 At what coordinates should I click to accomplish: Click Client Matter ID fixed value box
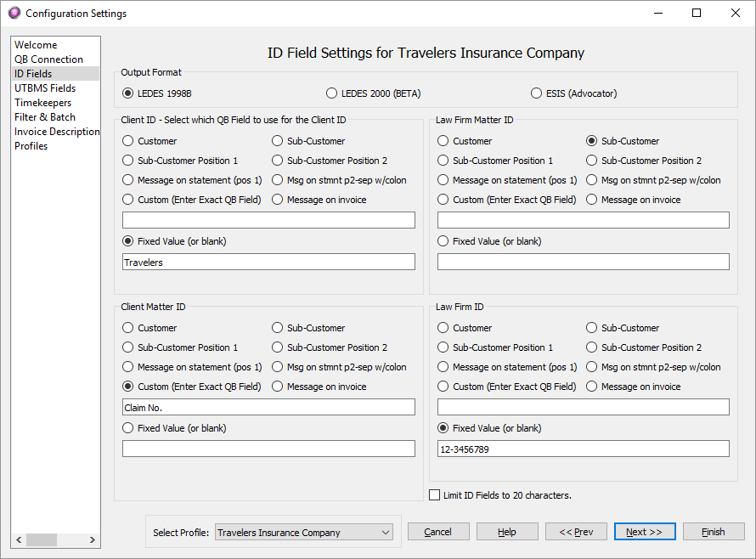click(268, 449)
